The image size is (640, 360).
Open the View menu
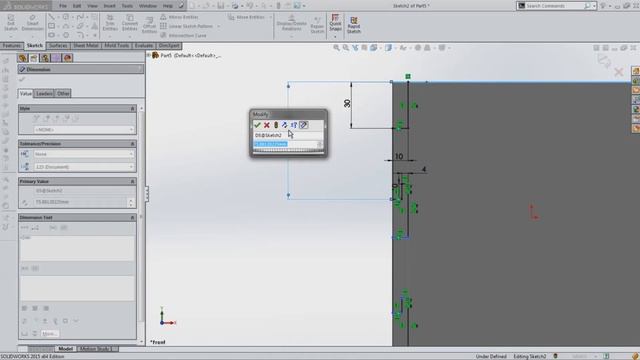(x=92, y=6)
